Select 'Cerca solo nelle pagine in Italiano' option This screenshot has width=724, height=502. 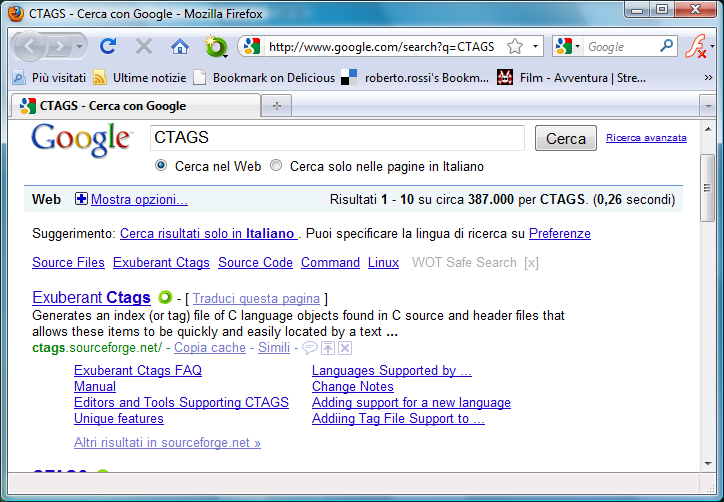[277, 166]
